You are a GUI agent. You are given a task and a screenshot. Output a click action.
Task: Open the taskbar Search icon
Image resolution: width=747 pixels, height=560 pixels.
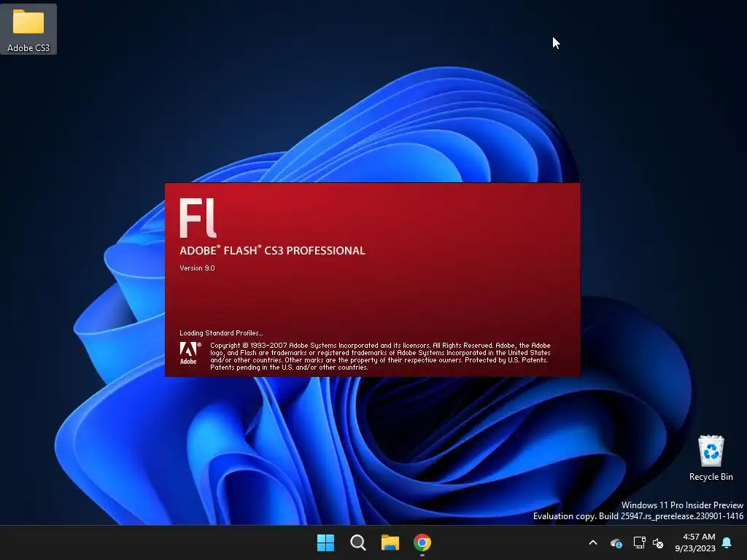357,542
